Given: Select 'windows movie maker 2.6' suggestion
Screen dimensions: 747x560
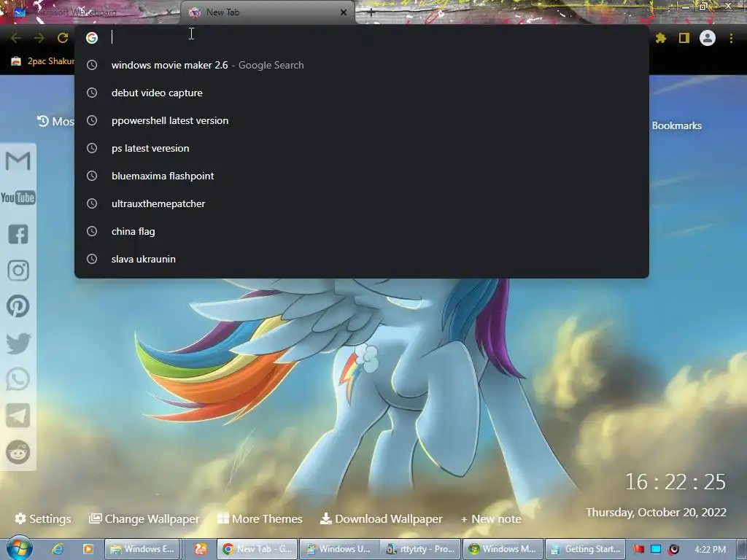Looking at the screenshot, I should (x=362, y=65).
